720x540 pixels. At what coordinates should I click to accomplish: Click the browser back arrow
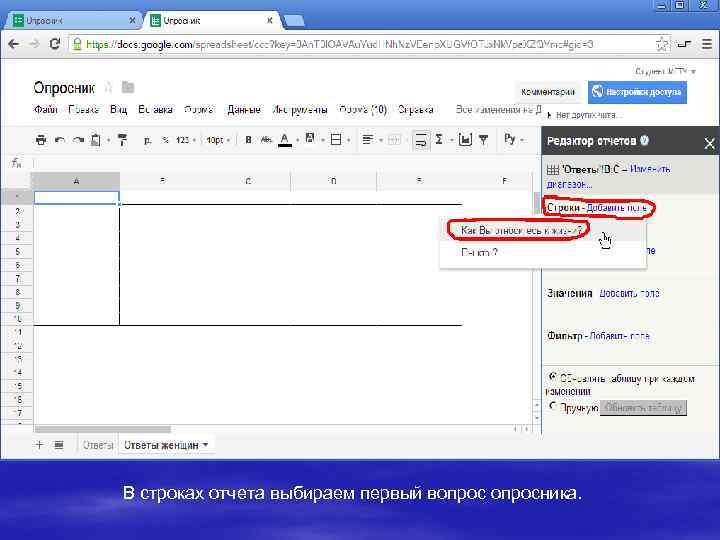[x=13, y=44]
